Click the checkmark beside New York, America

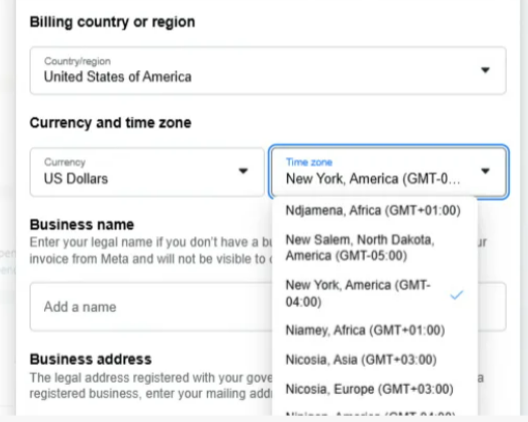(x=457, y=295)
